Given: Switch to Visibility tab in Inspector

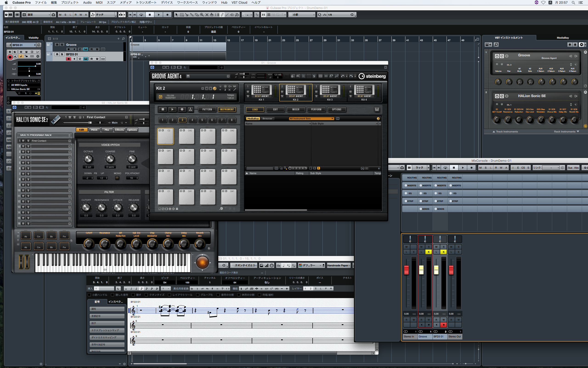Looking at the screenshot, I should [x=34, y=38].
